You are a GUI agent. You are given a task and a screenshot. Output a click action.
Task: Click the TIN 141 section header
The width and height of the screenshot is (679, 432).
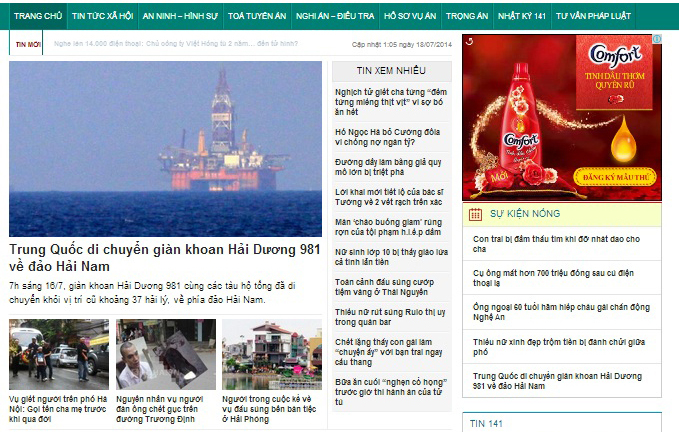point(486,423)
